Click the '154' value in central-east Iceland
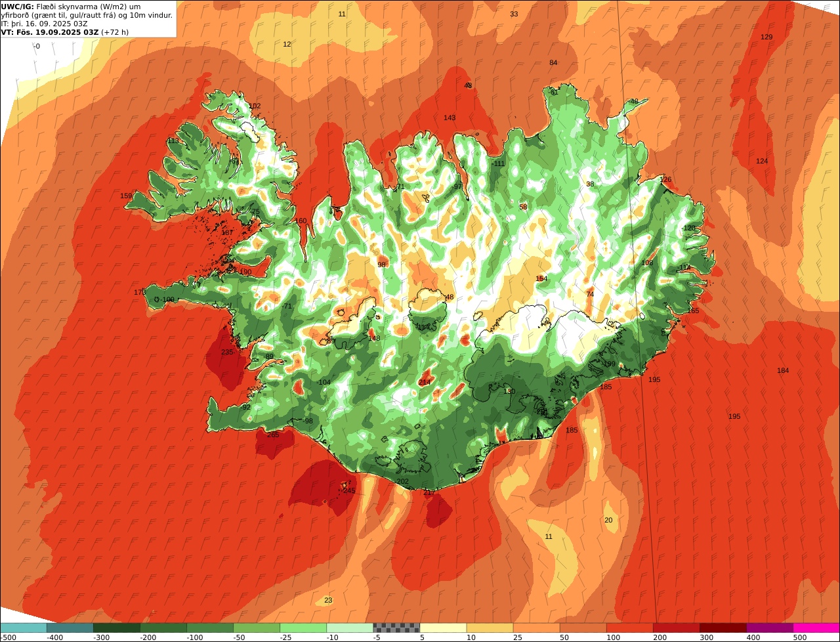The height and width of the screenshot is (642, 840). [x=541, y=279]
